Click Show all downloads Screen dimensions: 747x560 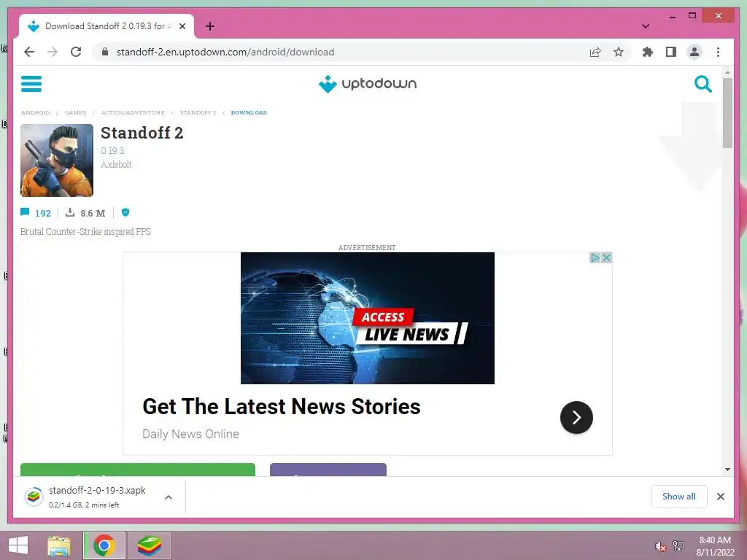point(679,497)
